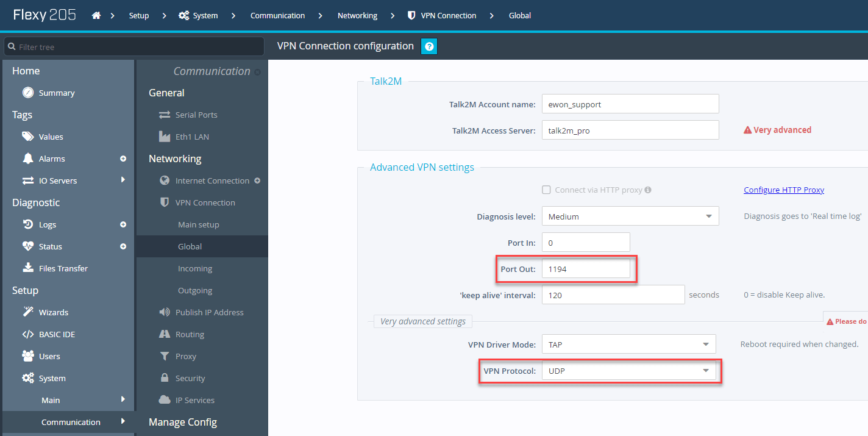Screen dimensions: 868x436
Task: Click the VPN Connection shield icon
Action: pos(163,202)
